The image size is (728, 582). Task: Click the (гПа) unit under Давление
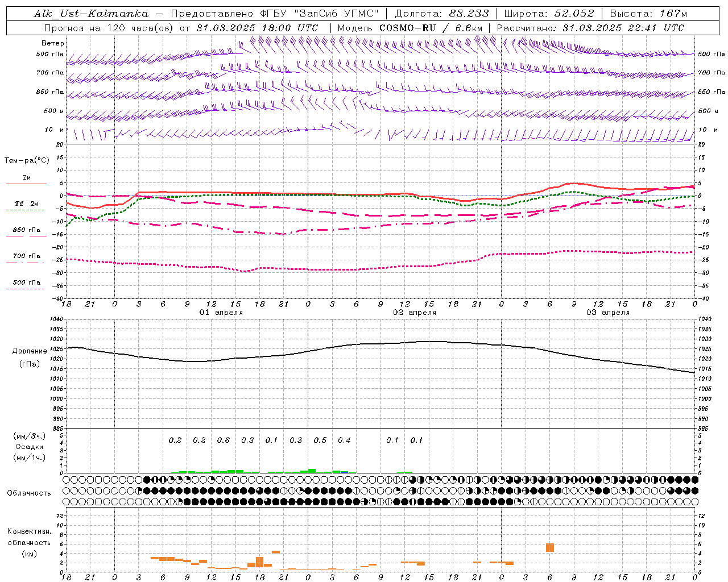(30, 364)
